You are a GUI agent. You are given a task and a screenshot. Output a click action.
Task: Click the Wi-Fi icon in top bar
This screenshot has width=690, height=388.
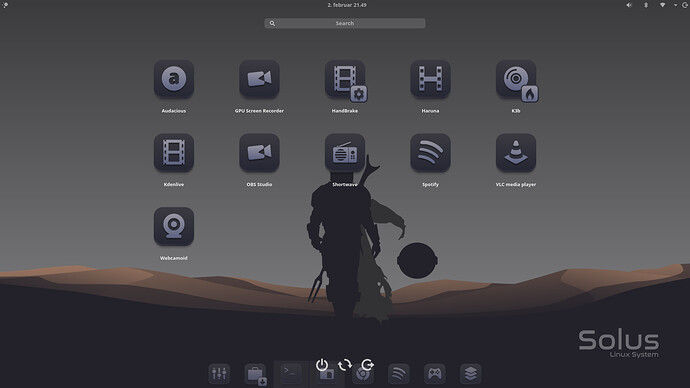point(662,5)
